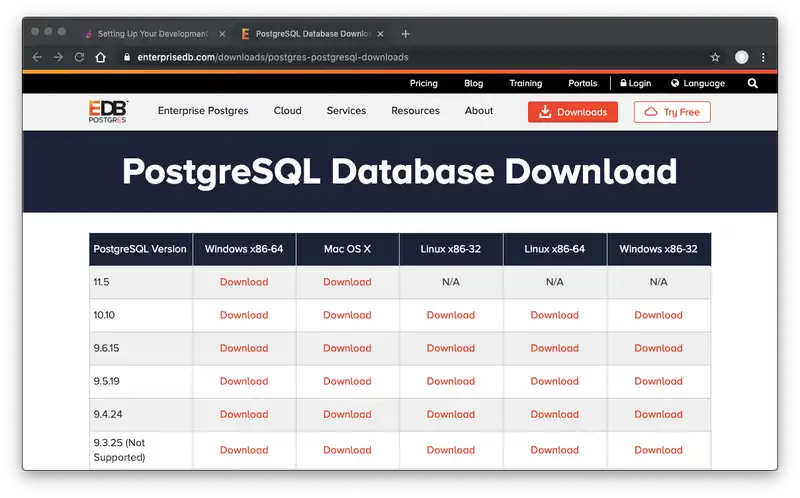Download version 11.5 for Windows x86-64
This screenshot has height=498, width=800.
(x=244, y=282)
